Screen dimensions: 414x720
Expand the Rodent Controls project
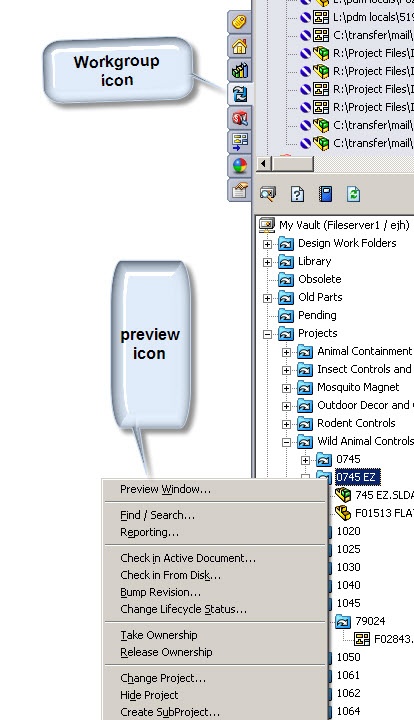pos(286,424)
